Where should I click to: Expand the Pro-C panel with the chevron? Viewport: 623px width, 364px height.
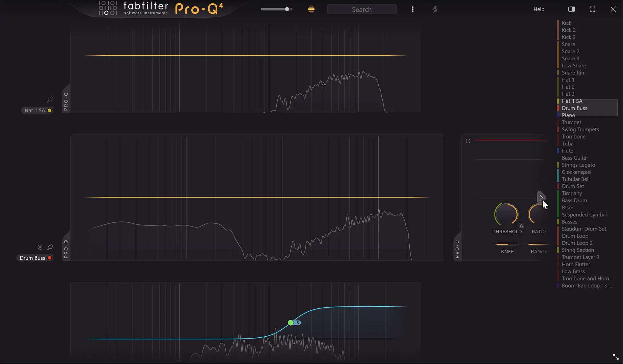pos(541,198)
